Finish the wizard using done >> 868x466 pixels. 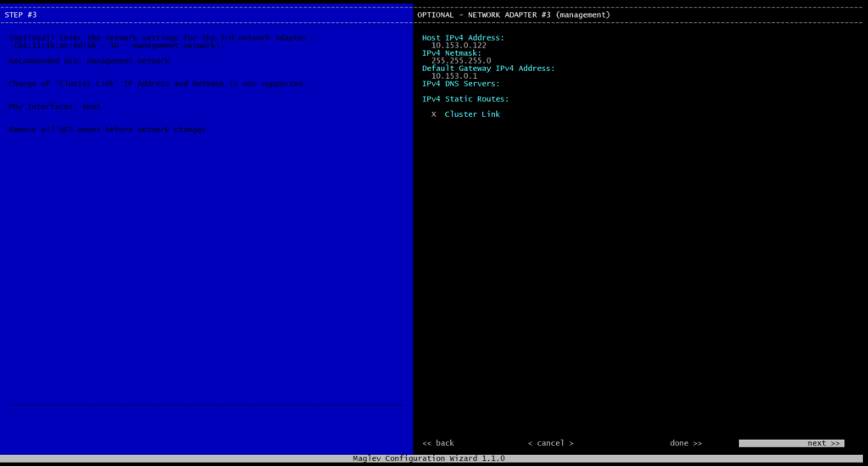point(686,443)
